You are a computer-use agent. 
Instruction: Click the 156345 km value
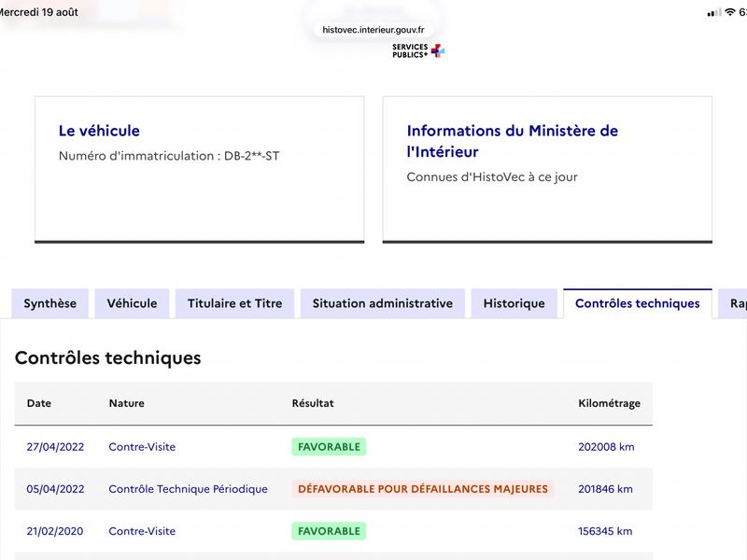tap(605, 531)
